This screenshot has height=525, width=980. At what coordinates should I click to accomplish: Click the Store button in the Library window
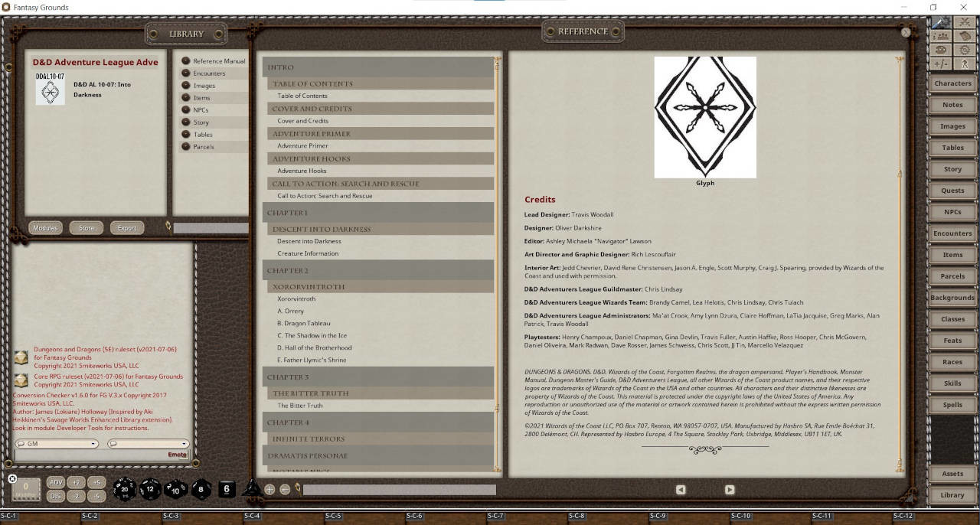click(86, 227)
